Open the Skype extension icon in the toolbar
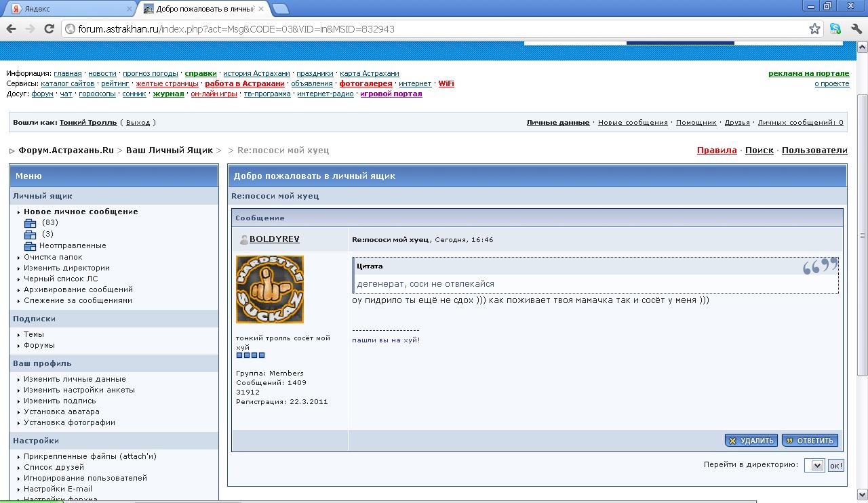 [835, 28]
